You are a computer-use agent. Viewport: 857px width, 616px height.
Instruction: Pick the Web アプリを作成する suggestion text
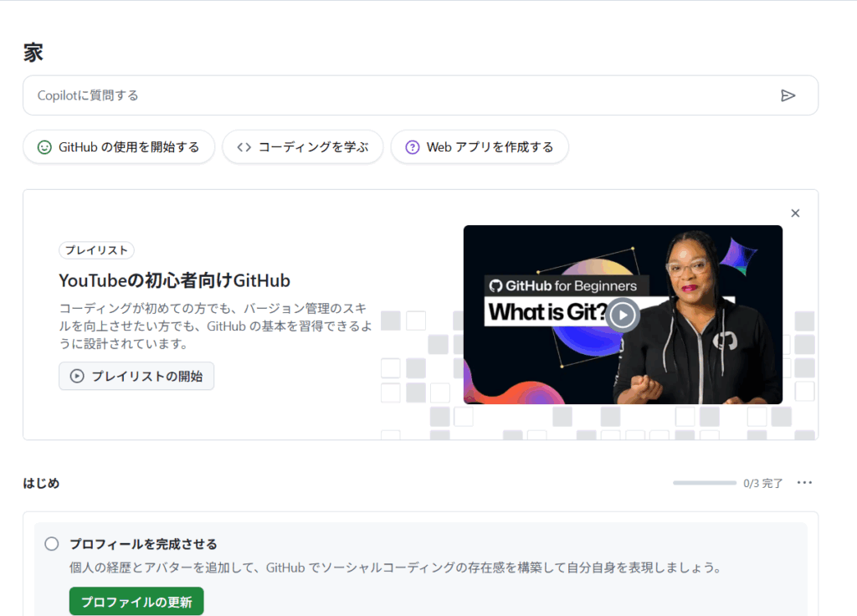pos(490,147)
